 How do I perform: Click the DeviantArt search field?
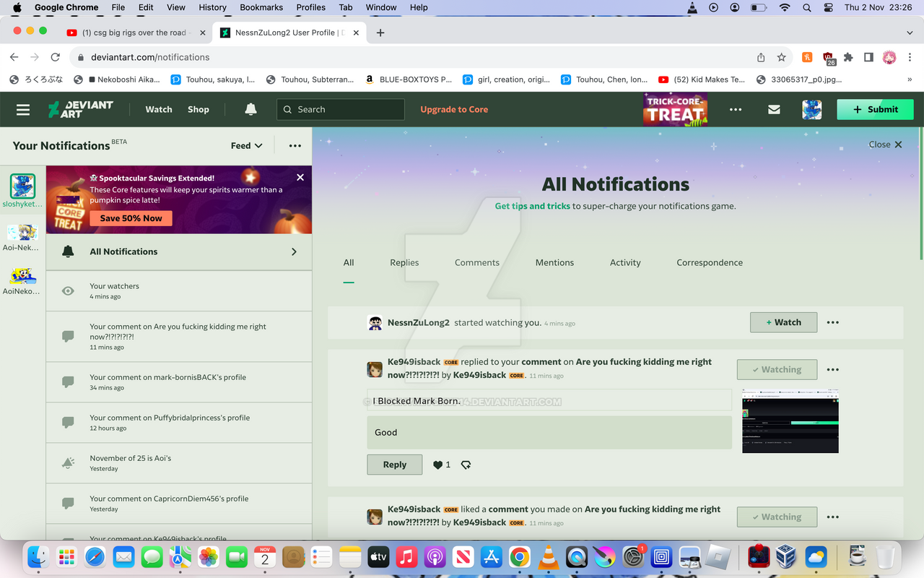(x=341, y=109)
